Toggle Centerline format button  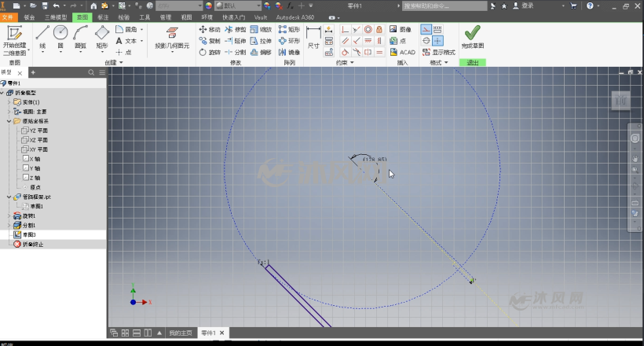426,41
